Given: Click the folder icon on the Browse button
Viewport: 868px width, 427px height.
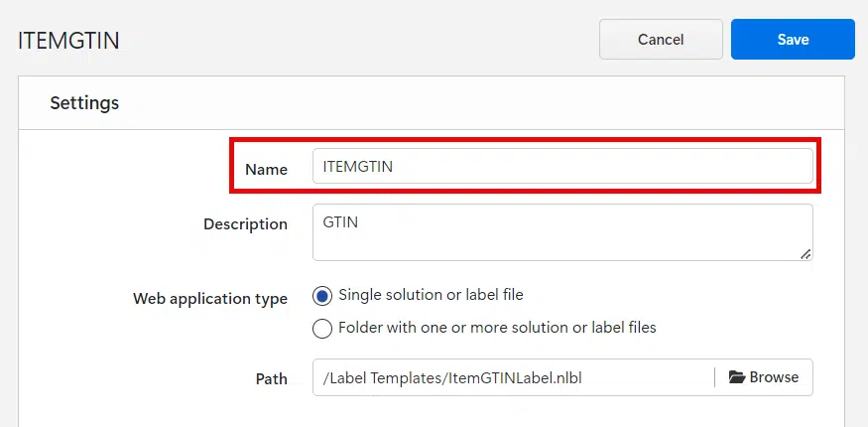Looking at the screenshot, I should pos(736,377).
